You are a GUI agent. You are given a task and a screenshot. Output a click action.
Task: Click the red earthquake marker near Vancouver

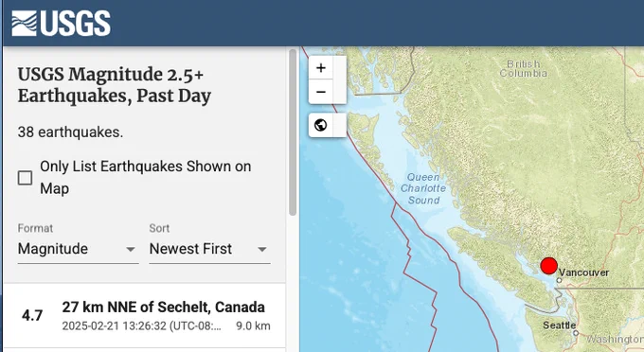[x=548, y=266]
